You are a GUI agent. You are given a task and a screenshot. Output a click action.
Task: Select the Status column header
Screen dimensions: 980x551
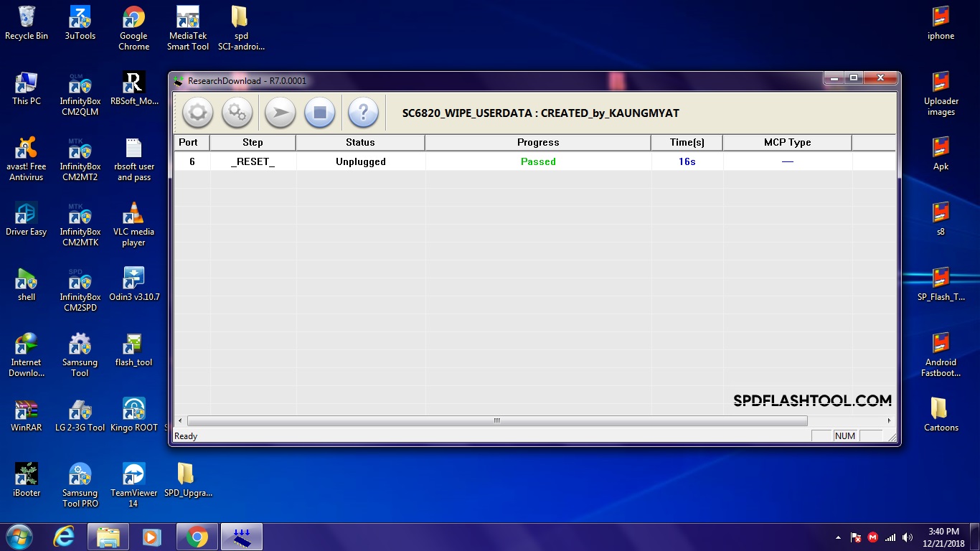tap(360, 143)
